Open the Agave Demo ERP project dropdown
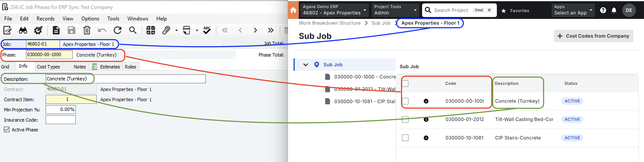 tap(334, 10)
